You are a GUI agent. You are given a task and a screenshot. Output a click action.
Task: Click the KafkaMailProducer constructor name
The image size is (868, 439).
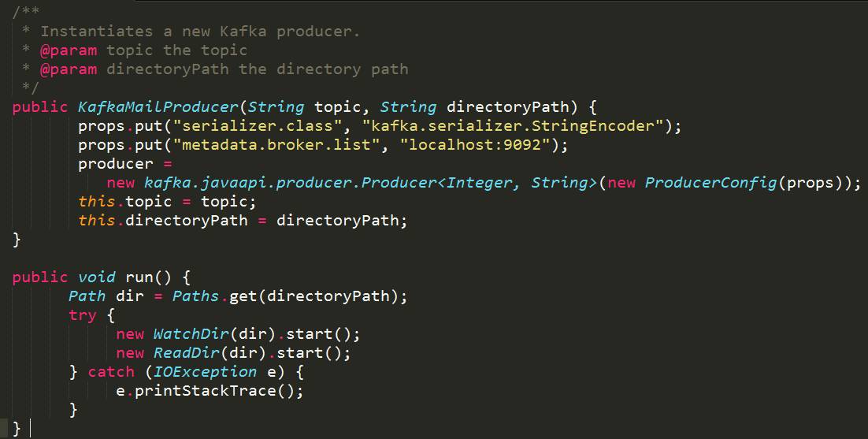158,107
